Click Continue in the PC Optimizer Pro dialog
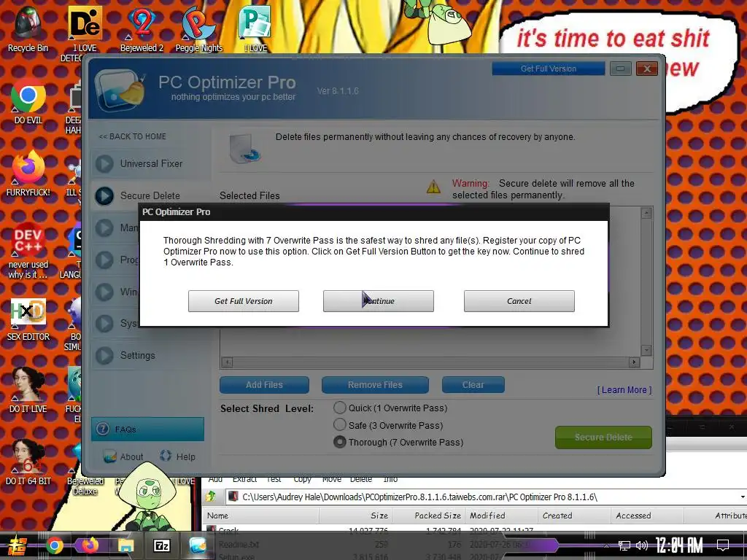Image resolution: width=747 pixels, height=560 pixels. (x=379, y=301)
